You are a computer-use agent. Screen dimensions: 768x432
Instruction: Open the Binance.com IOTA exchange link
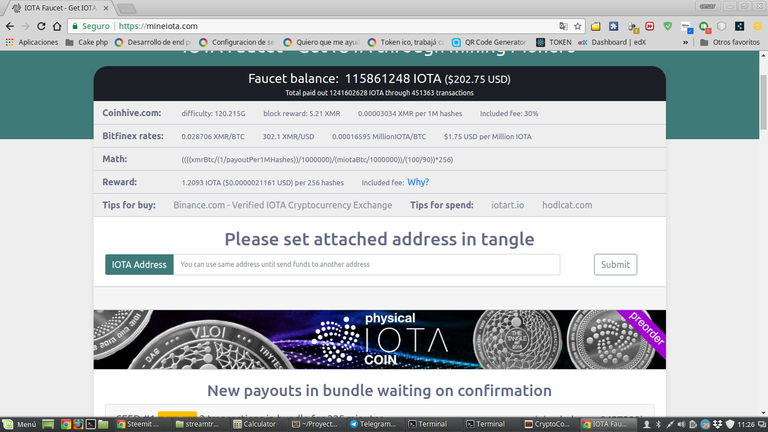point(283,205)
